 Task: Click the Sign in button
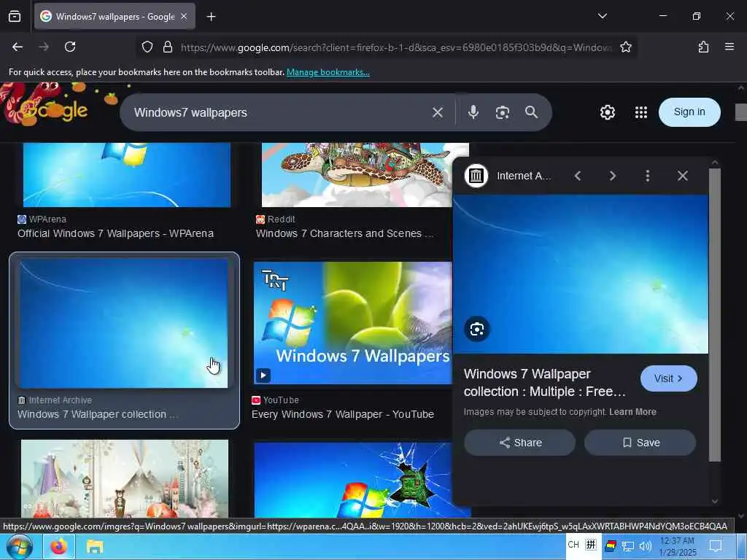[689, 112]
